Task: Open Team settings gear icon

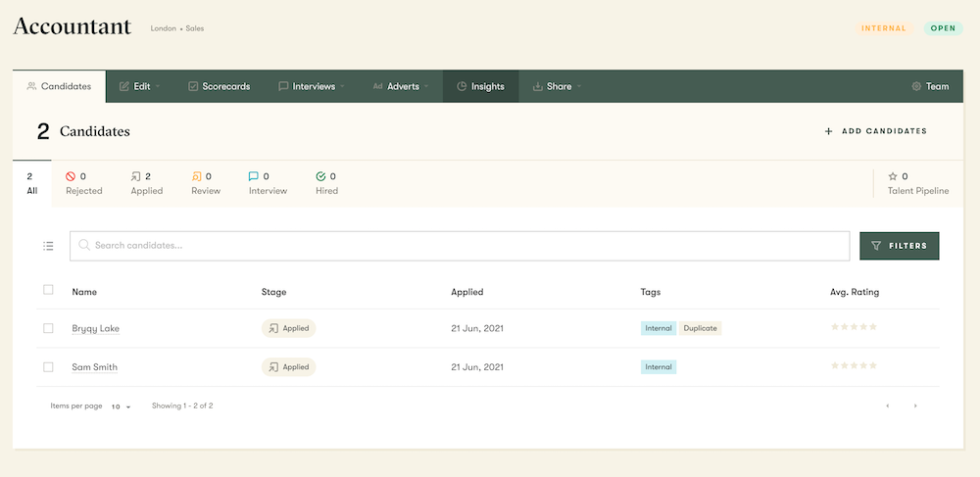Action: [916, 86]
